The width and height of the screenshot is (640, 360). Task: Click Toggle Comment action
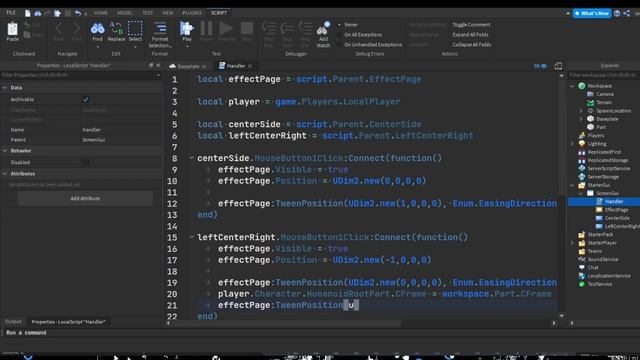(x=471, y=25)
